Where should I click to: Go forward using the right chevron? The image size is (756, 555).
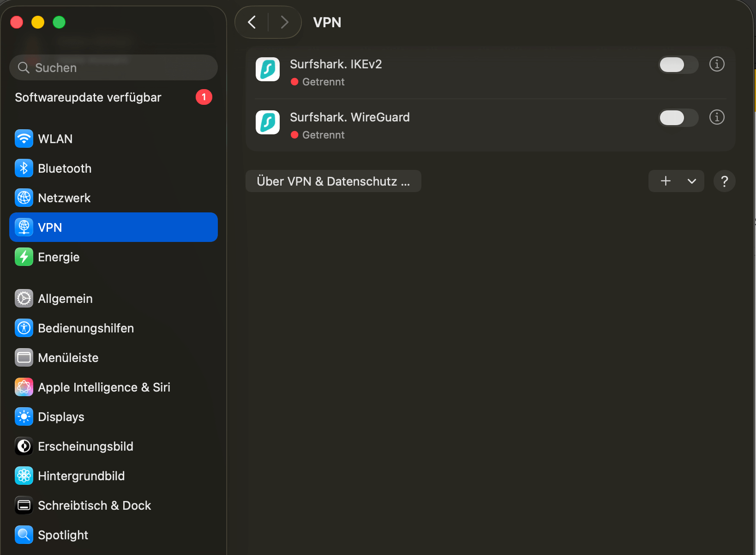tap(284, 22)
